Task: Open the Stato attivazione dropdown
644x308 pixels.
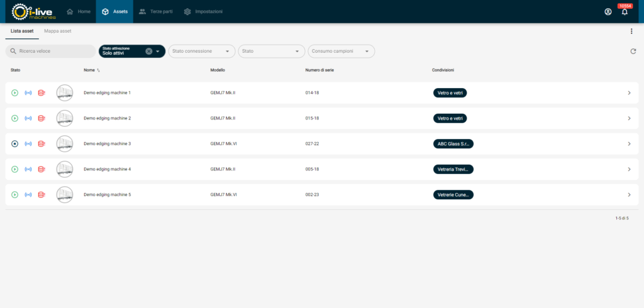Action: pos(157,52)
